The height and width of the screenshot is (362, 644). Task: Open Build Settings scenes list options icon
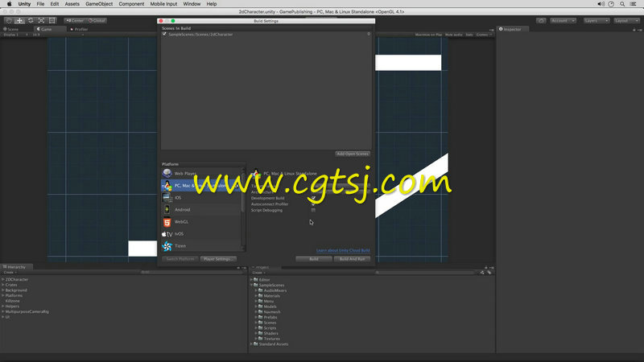[369, 34]
